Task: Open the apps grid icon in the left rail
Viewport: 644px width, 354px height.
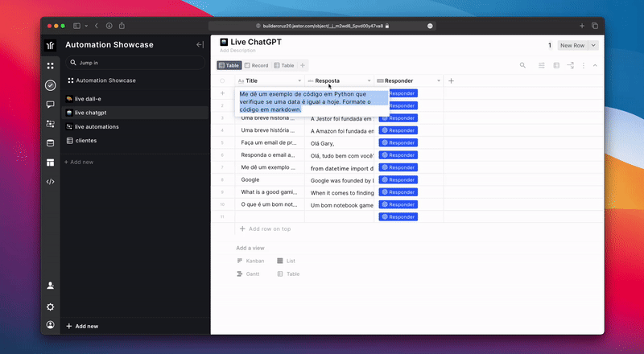Action: (x=50, y=66)
